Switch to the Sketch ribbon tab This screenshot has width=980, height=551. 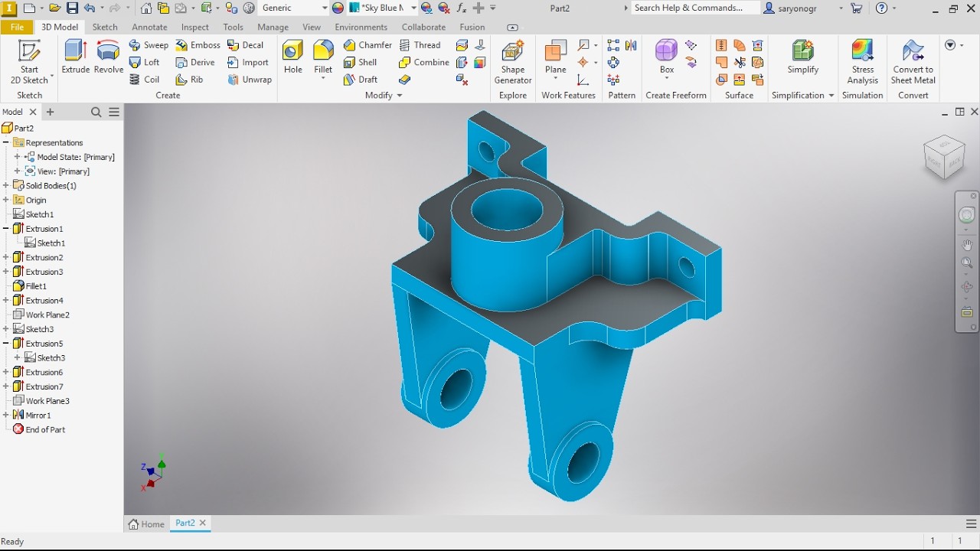click(105, 27)
